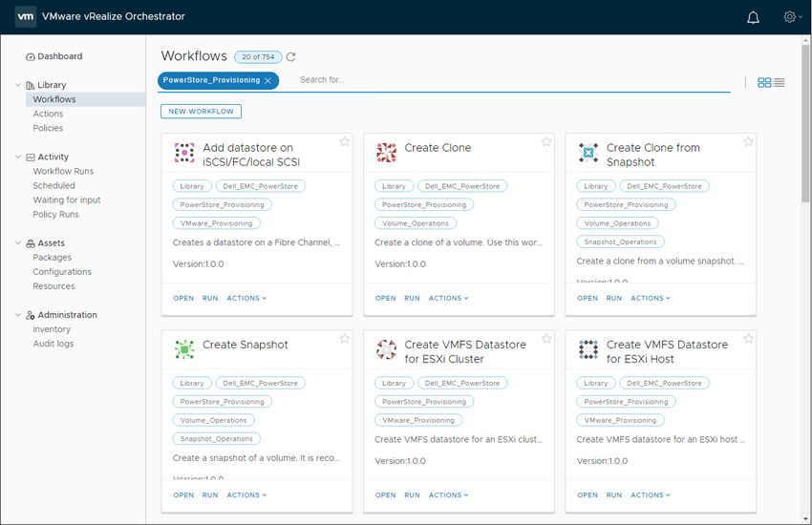Screen dimensions: 812x525
Task: Click the 20 of 754 count badge
Action: pyautogui.click(x=258, y=57)
